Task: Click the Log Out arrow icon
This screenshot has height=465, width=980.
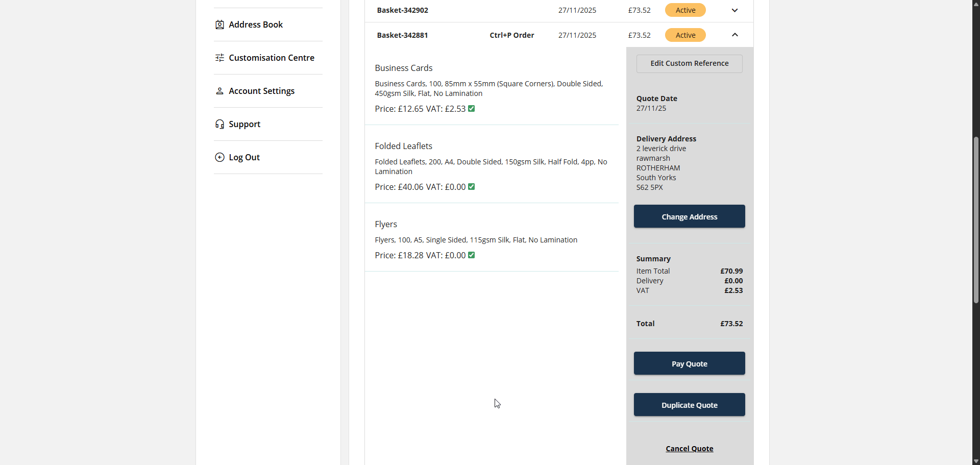Action: 219,157
